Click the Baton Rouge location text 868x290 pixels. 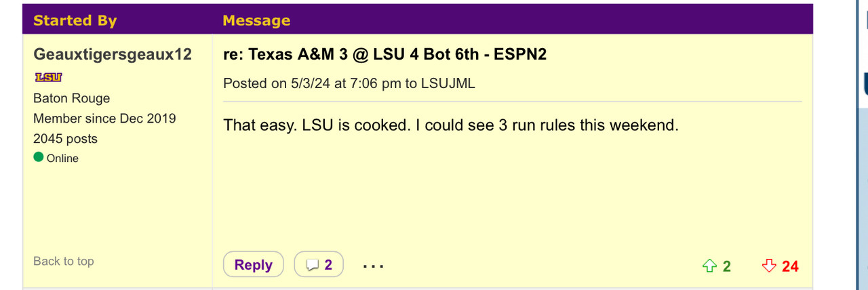[x=71, y=98]
